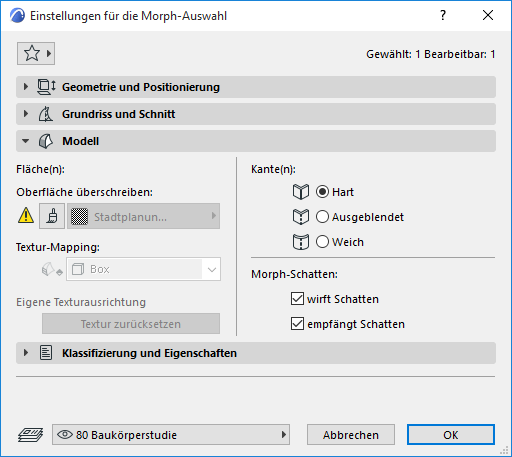Click the layer stack icon at bottom left
Image resolution: width=512 pixels, height=457 pixels.
click(30, 435)
